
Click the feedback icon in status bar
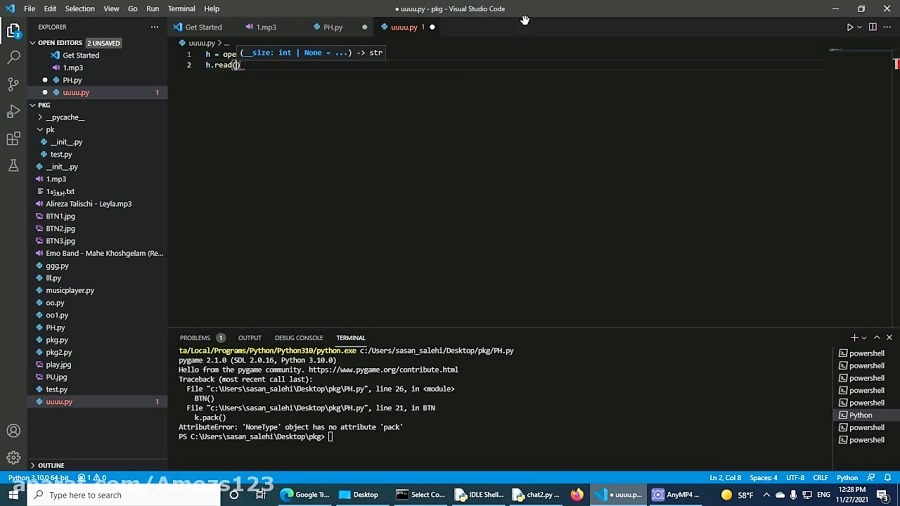871,477
